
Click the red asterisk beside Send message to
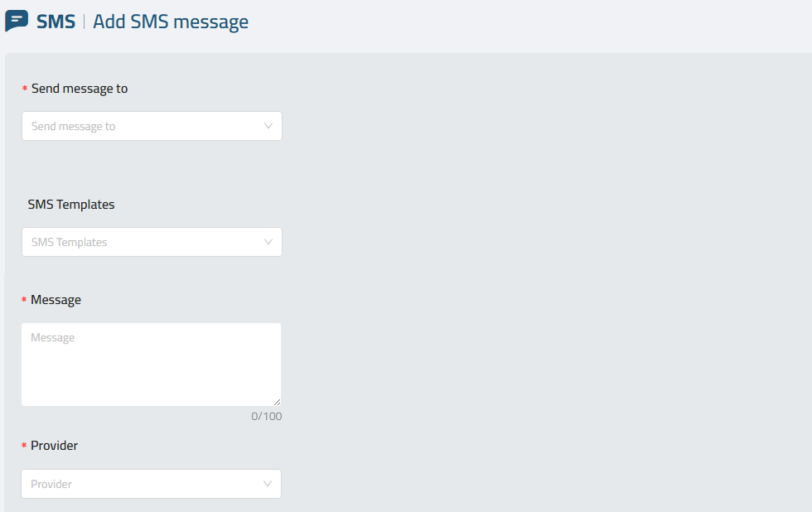(24, 89)
